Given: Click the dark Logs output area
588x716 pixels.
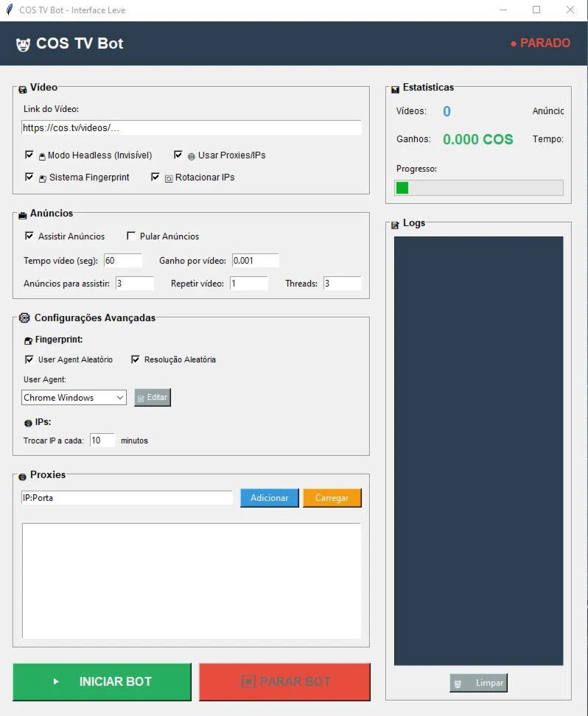Looking at the screenshot, I should [x=479, y=451].
